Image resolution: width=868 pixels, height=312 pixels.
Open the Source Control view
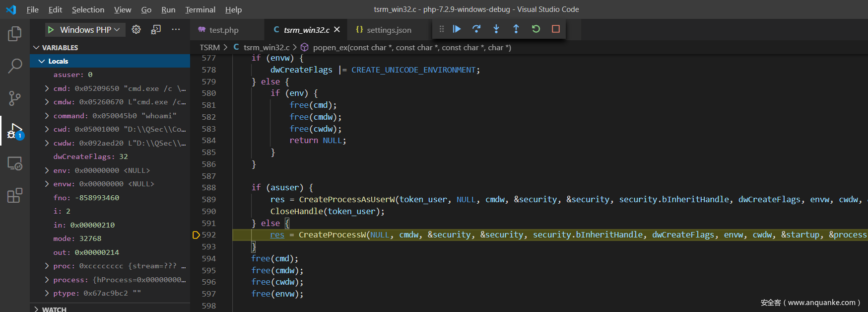click(x=15, y=98)
